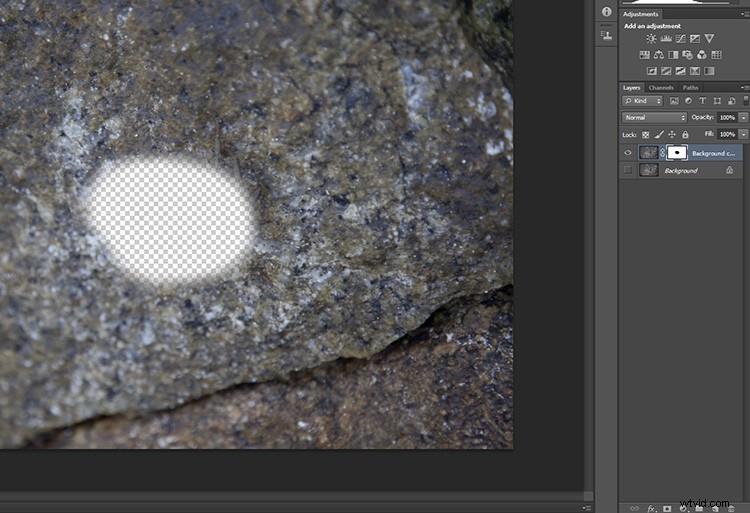Click the Opacity 100% value field
Viewport: 750px width, 513px height.
click(x=728, y=118)
